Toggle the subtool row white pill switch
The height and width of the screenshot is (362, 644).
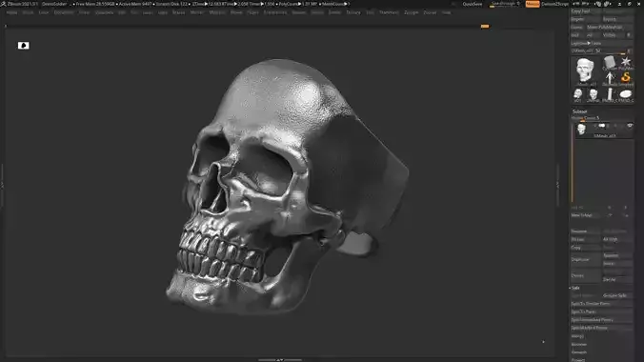[x=602, y=126]
